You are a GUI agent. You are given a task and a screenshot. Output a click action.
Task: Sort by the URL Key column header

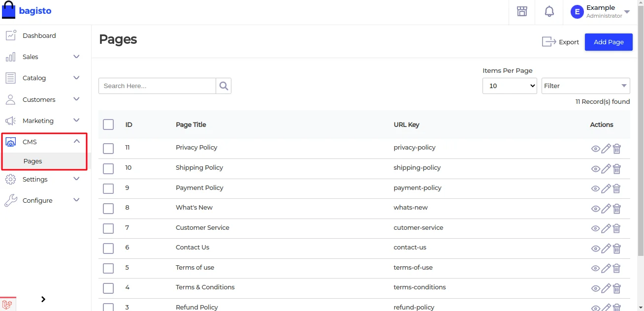(x=407, y=124)
